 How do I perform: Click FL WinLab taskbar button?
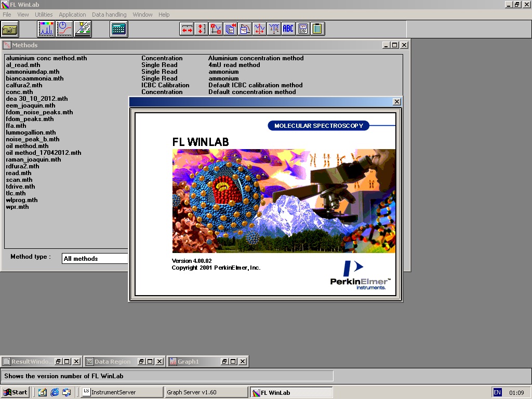coord(291,393)
